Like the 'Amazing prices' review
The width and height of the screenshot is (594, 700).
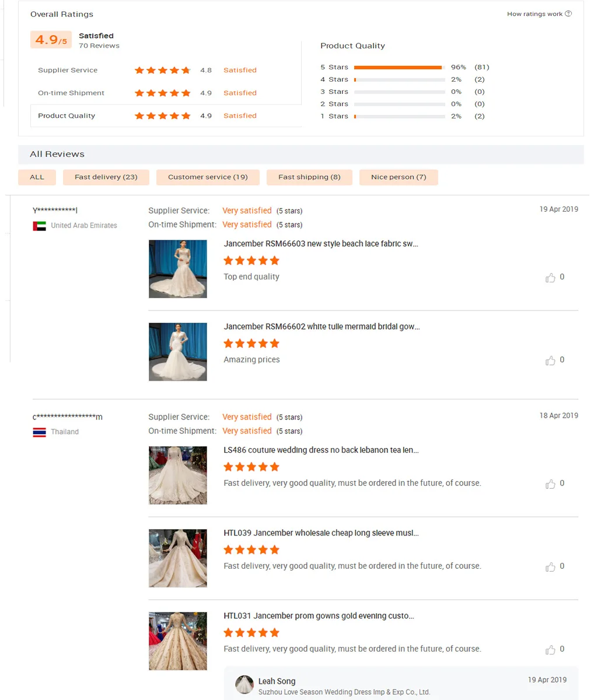click(550, 360)
